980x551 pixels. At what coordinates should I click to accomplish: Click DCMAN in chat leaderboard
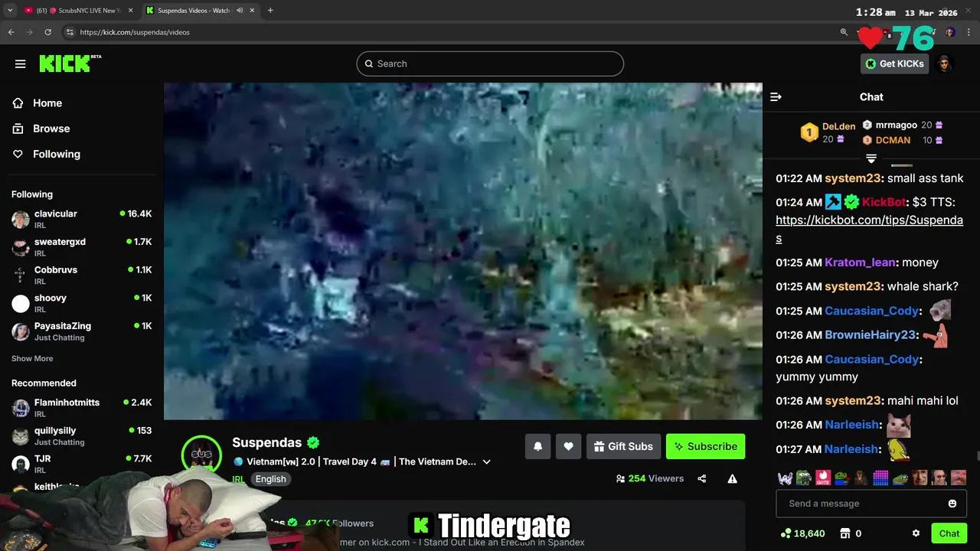(893, 140)
